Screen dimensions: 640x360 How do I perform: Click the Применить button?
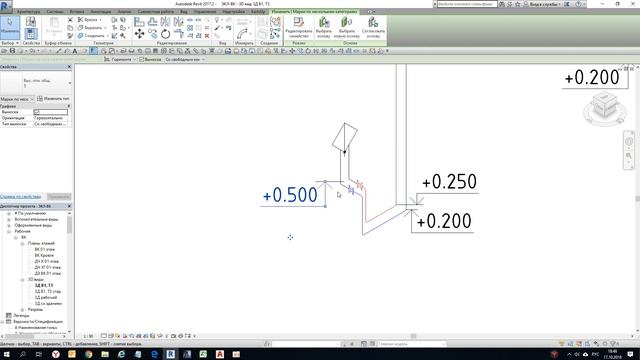pos(59,197)
